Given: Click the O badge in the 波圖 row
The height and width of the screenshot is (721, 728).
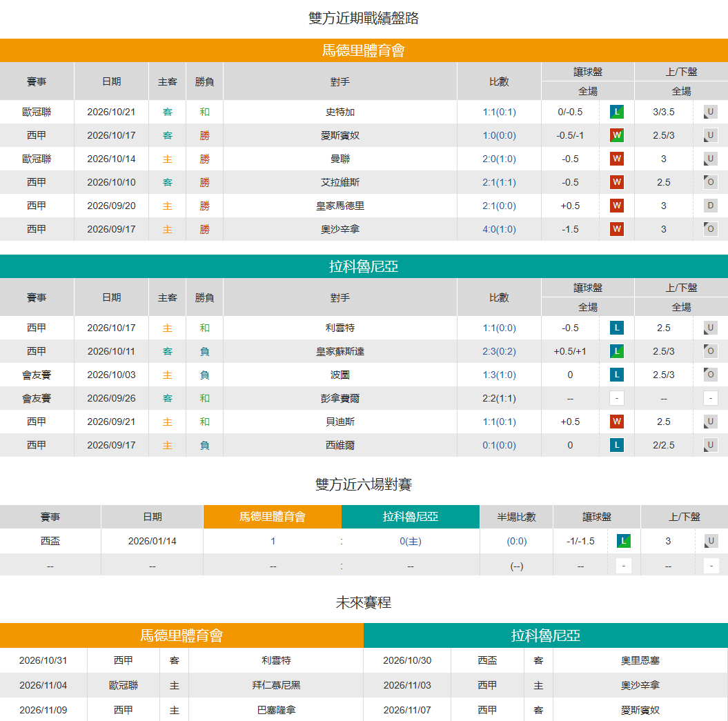Looking at the screenshot, I should pyautogui.click(x=710, y=375).
